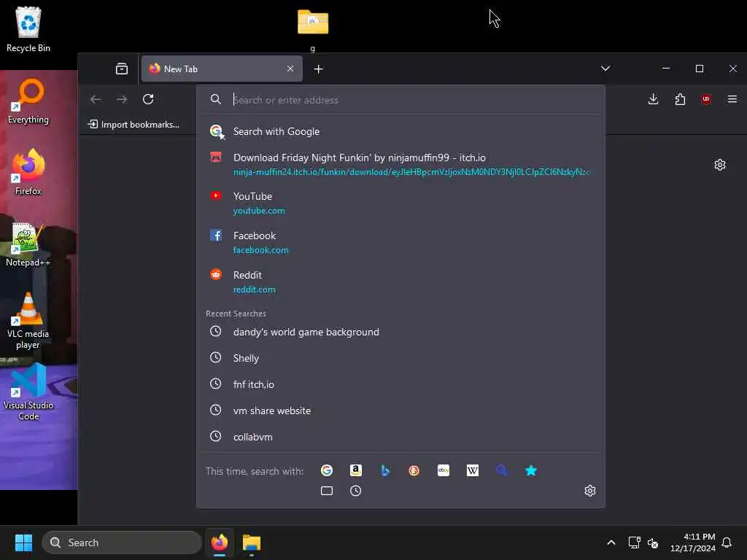Click the youtube.com URL text
Viewport: 747px width, 560px height.
pos(259,211)
